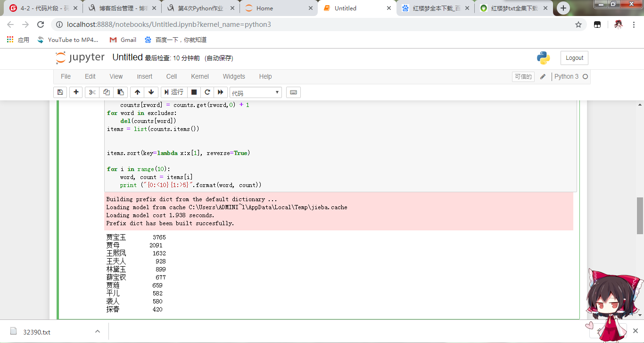Viewport: 644px width, 343px height.
Task: Click the profile avatar icon
Action: [x=618, y=24]
